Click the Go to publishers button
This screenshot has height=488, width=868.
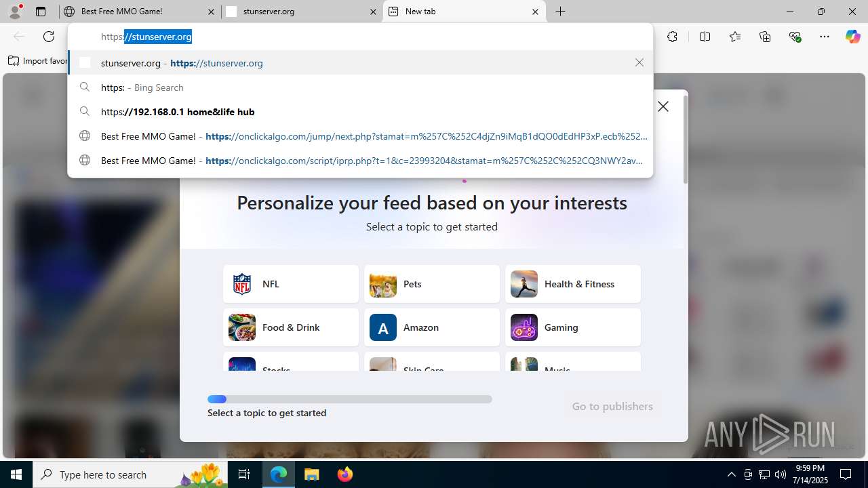pos(612,406)
